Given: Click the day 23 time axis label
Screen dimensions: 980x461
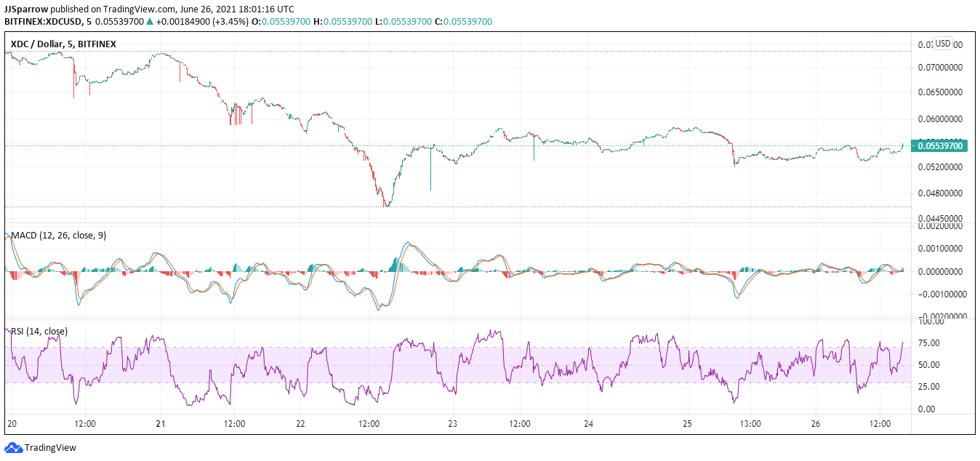Looking at the screenshot, I should point(452,423).
